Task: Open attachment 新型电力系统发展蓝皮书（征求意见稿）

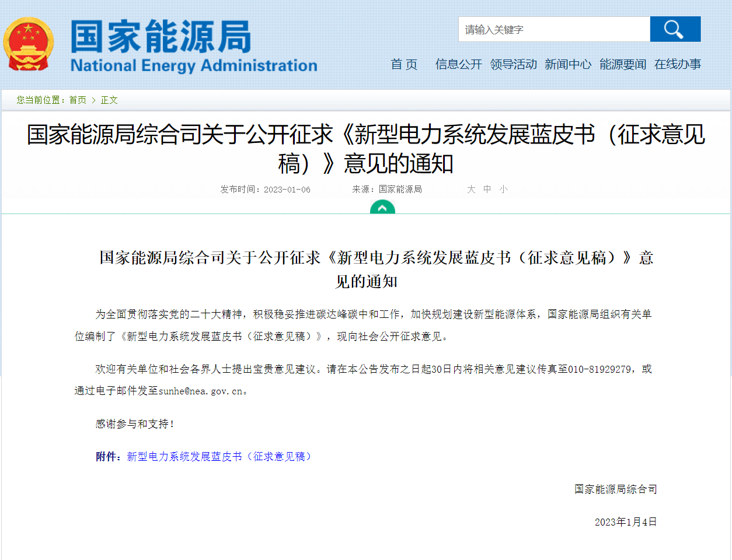Action: (221, 457)
